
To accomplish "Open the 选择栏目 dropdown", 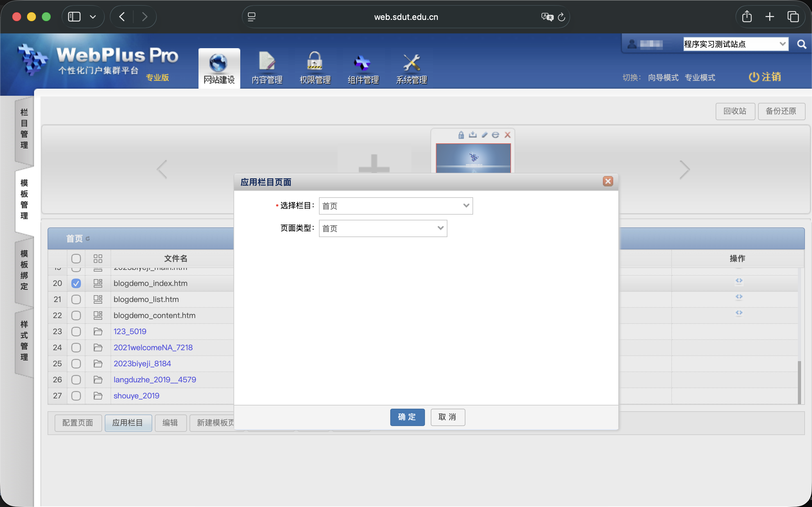I will point(466,206).
